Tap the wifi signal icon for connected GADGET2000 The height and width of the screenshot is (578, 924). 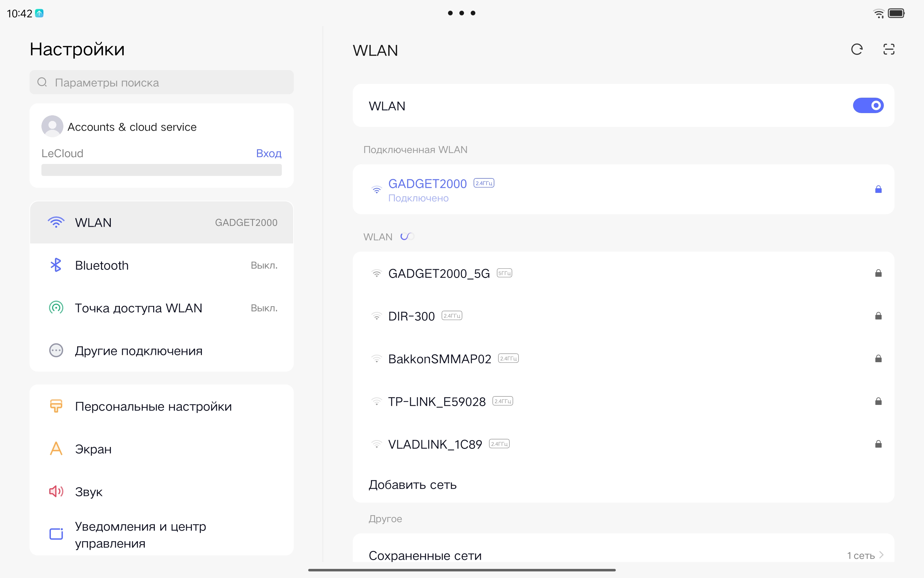tap(376, 189)
